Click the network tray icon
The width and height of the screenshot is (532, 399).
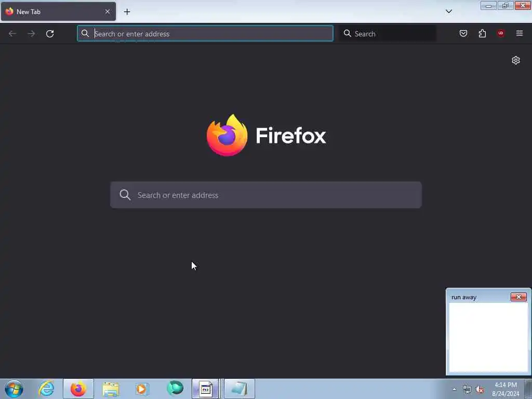coord(467,390)
